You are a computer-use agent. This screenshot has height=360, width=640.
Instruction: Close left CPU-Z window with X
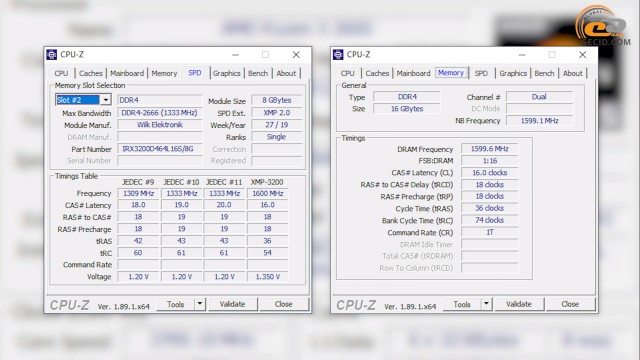pyautogui.click(x=296, y=54)
